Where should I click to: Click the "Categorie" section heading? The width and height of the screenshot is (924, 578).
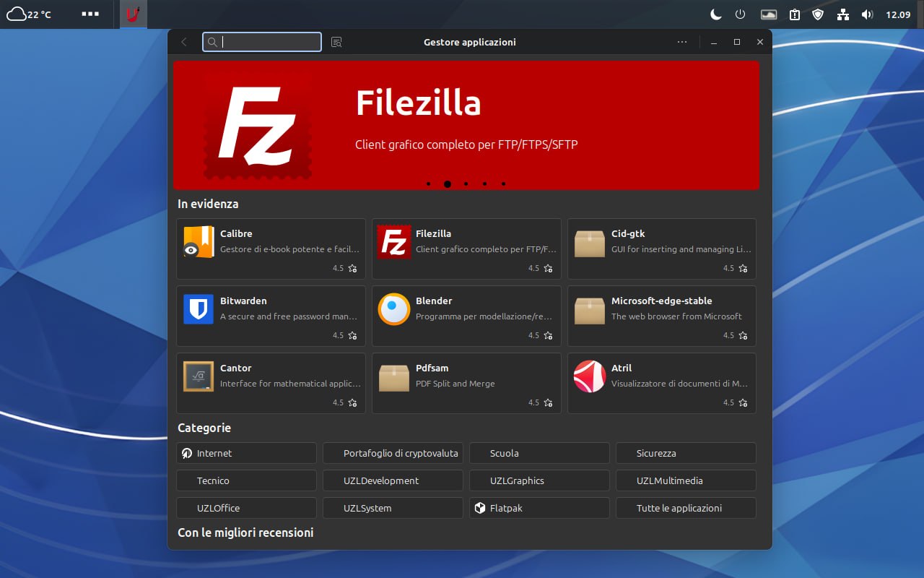coord(204,428)
